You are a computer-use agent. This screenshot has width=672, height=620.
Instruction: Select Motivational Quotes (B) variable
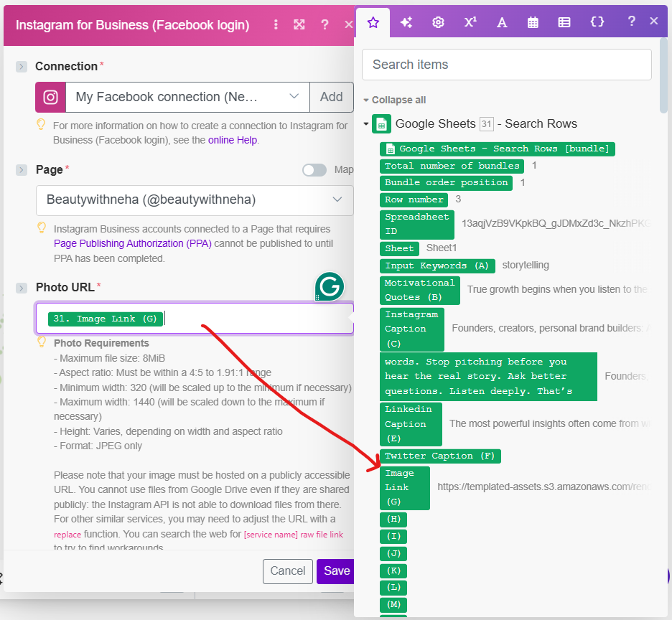pyautogui.click(x=420, y=291)
